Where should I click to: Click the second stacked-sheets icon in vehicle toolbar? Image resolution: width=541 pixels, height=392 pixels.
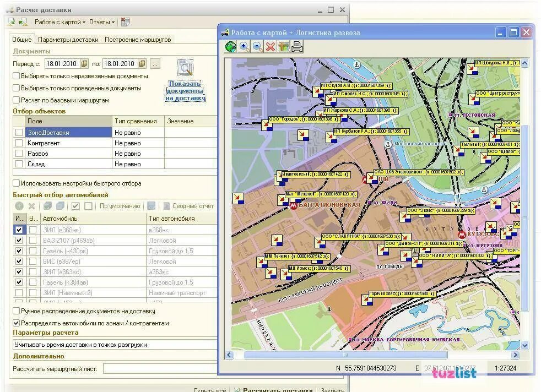coord(61,206)
